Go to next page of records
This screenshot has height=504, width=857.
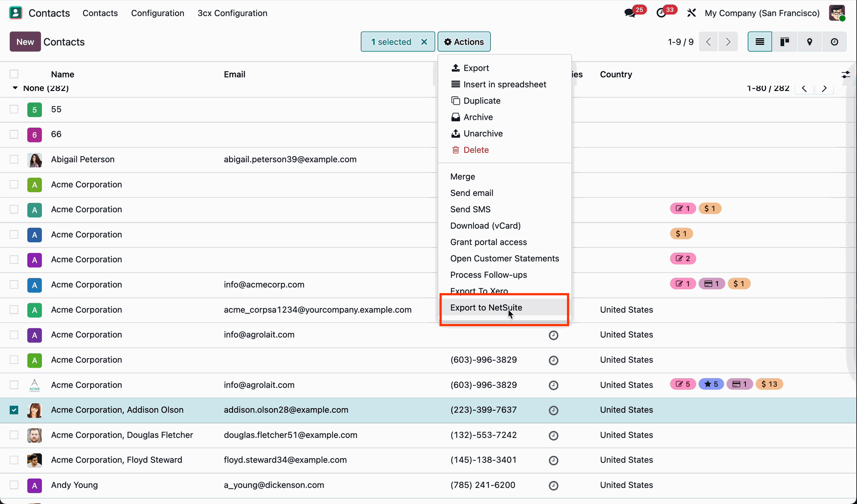728,42
